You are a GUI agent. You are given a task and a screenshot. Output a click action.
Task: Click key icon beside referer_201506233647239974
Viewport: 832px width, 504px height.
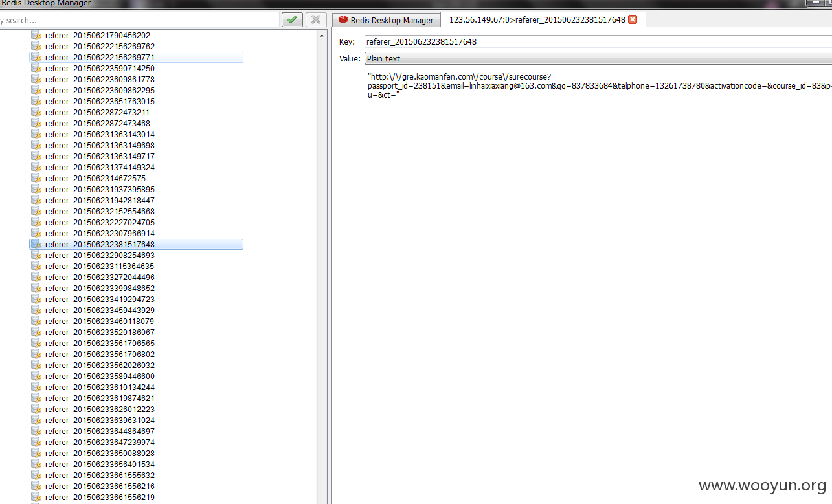36,443
